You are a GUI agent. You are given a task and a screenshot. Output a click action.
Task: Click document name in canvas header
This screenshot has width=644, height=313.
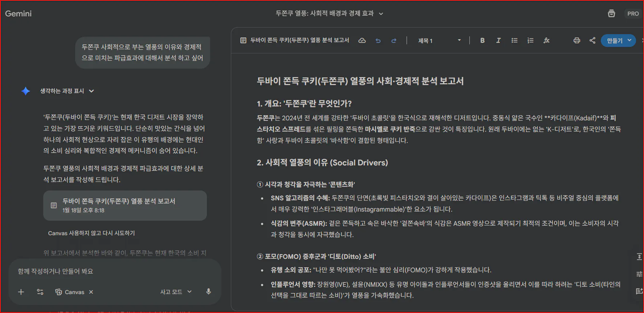(x=300, y=40)
